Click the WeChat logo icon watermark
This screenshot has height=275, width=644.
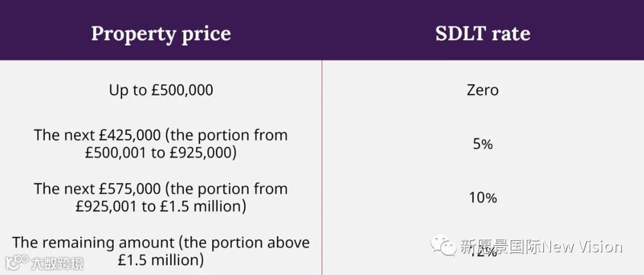click(x=443, y=245)
